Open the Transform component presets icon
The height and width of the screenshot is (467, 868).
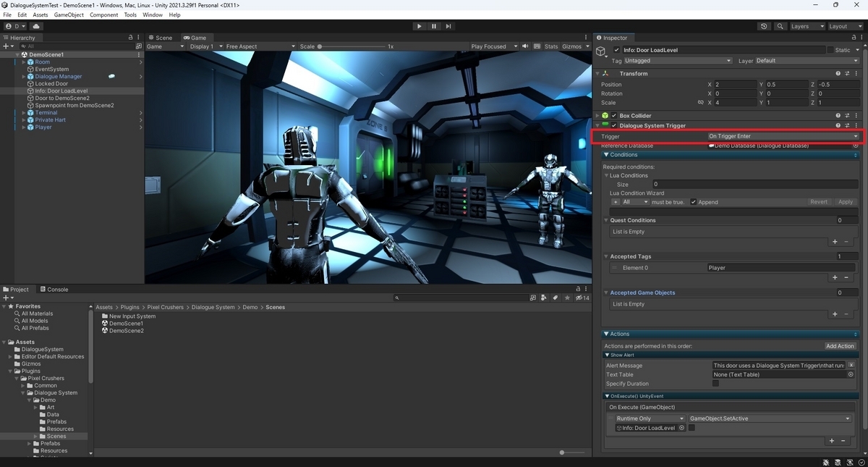click(x=847, y=74)
